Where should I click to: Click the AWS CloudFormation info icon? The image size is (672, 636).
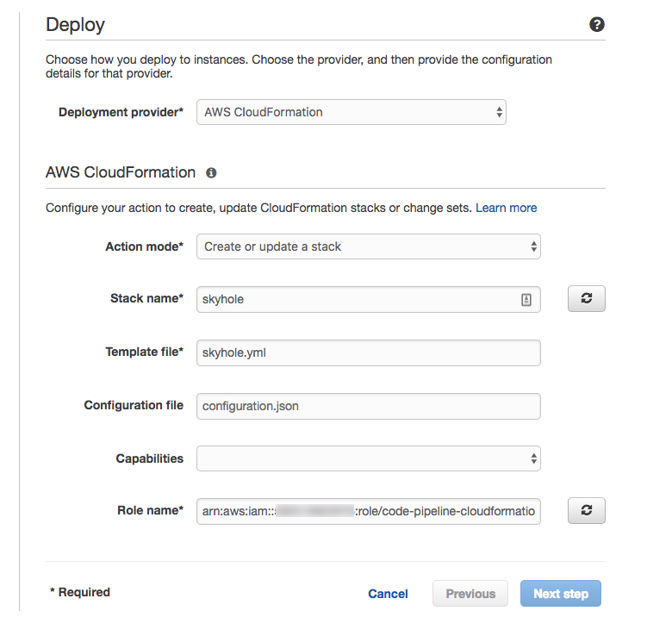pos(211,172)
